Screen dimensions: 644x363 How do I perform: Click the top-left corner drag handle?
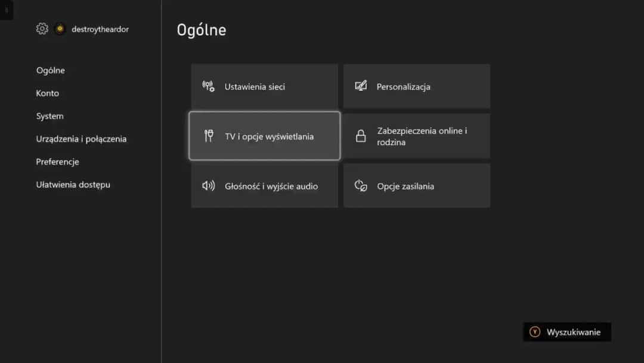click(x=7, y=10)
